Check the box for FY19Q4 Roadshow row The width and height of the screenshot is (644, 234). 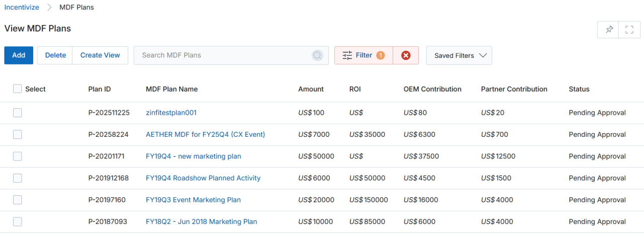click(18, 178)
